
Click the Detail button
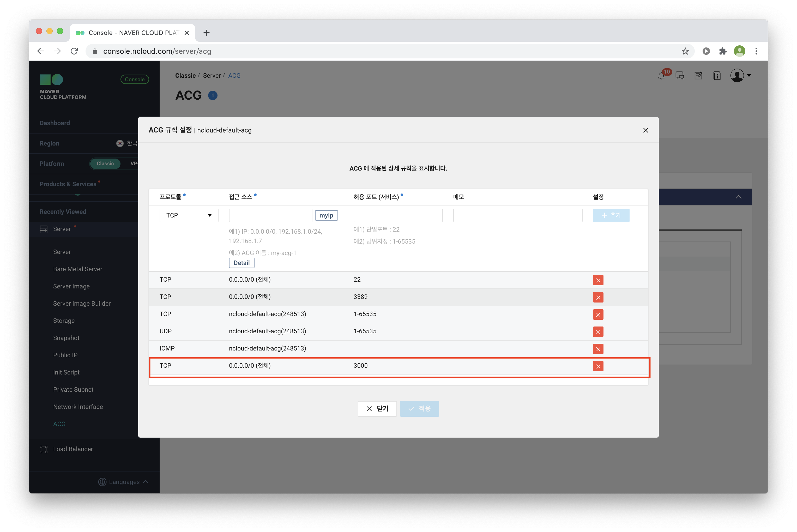tap(241, 263)
